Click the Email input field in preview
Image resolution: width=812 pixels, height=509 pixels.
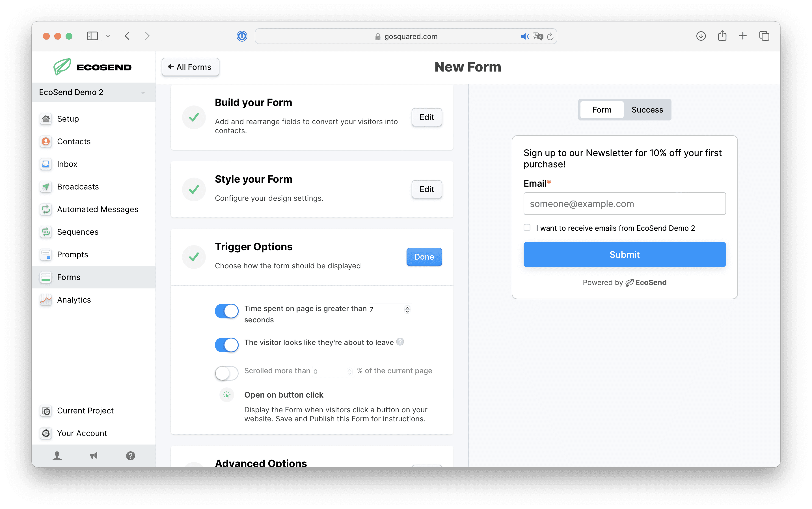(624, 204)
